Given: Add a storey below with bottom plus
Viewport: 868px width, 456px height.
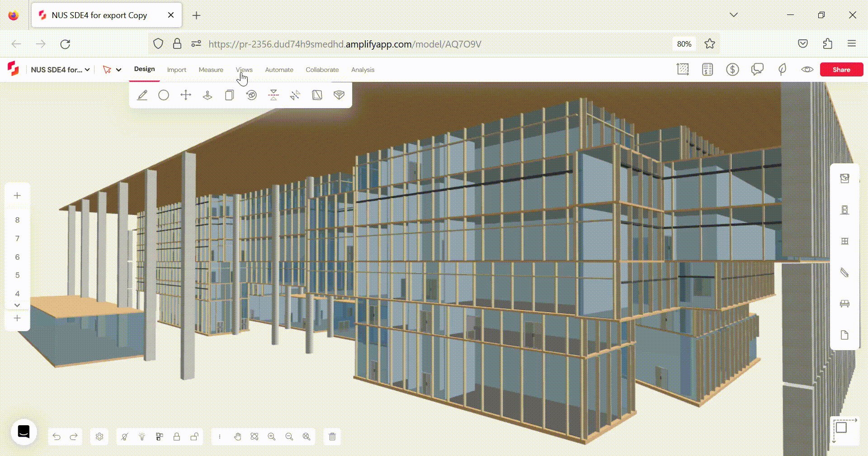Looking at the screenshot, I should pos(17,318).
